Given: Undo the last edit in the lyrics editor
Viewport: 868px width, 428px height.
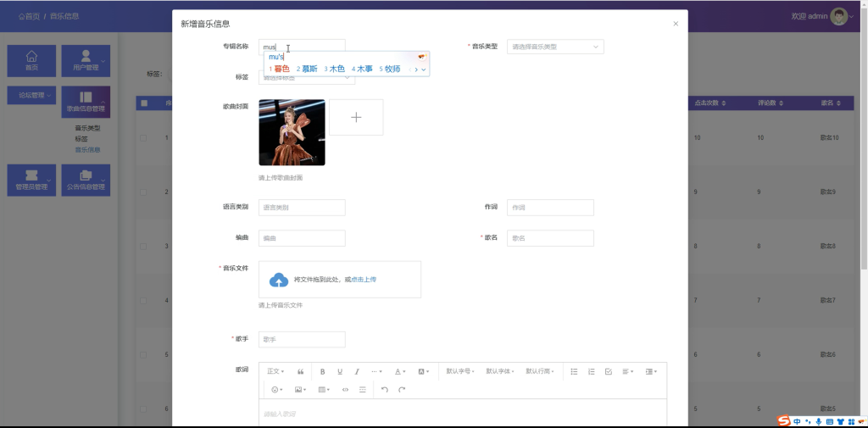Looking at the screenshot, I should 385,390.
